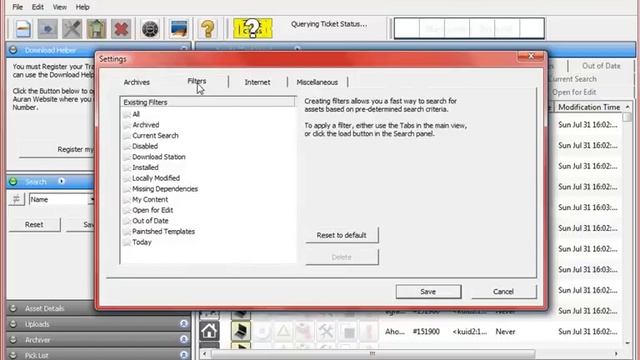Click the Existing Filters column header
The image size is (640, 360).
207,102
